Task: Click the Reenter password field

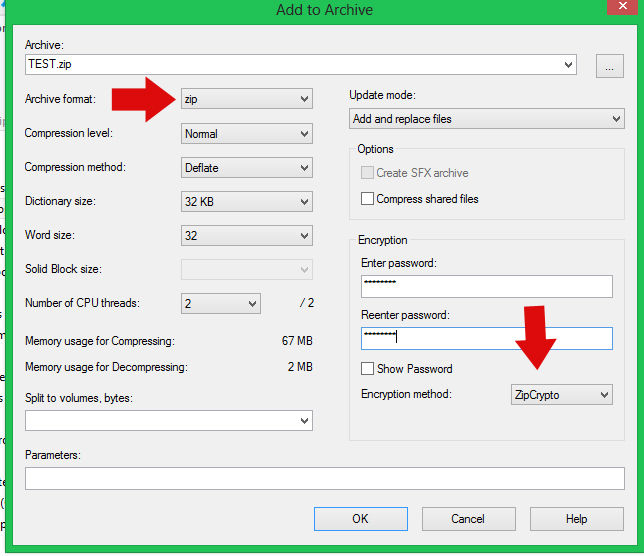Action: tap(486, 338)
